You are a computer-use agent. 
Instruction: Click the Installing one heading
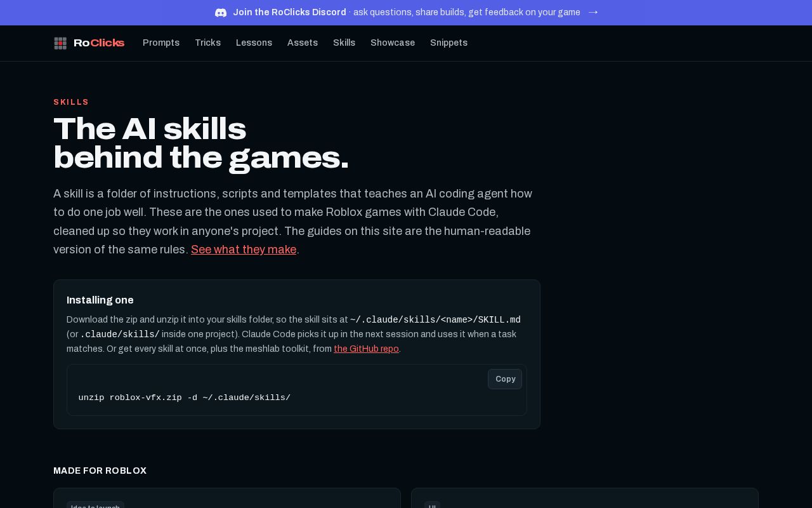(x=100, y=300)
